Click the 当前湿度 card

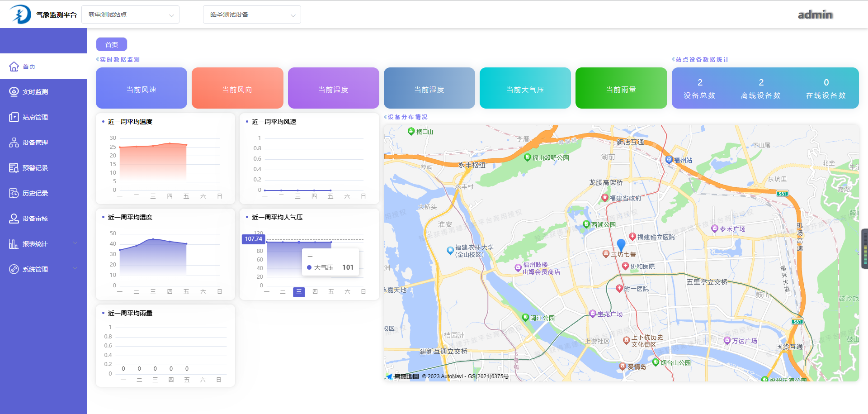coord(429,88)
